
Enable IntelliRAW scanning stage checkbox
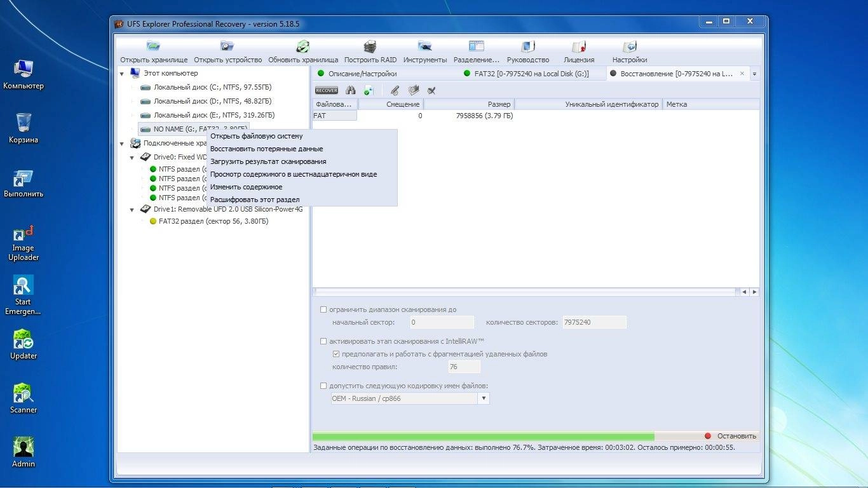point(323,341)
